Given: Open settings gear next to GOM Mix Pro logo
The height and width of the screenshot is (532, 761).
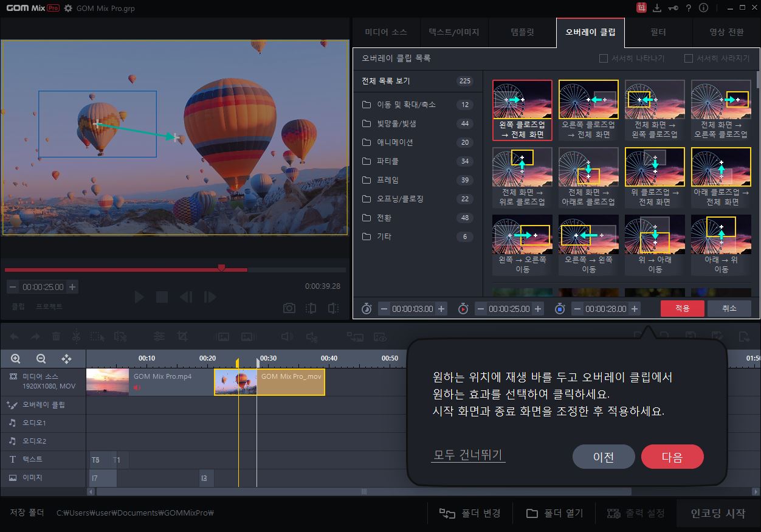Looking at the screenshot, I should (x=68, y=9).
